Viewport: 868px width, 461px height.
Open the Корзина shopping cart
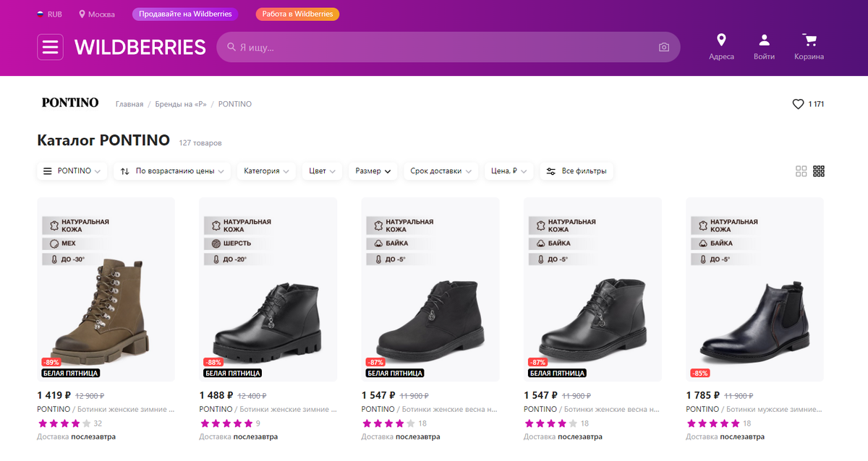pyautogui.click(x=809, y=47)
